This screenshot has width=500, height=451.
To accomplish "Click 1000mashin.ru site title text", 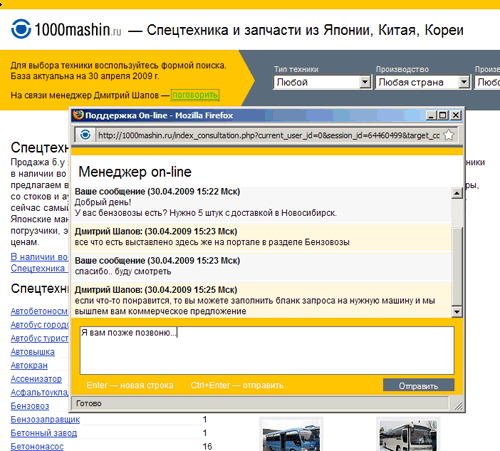I will (x=78, y=30).
